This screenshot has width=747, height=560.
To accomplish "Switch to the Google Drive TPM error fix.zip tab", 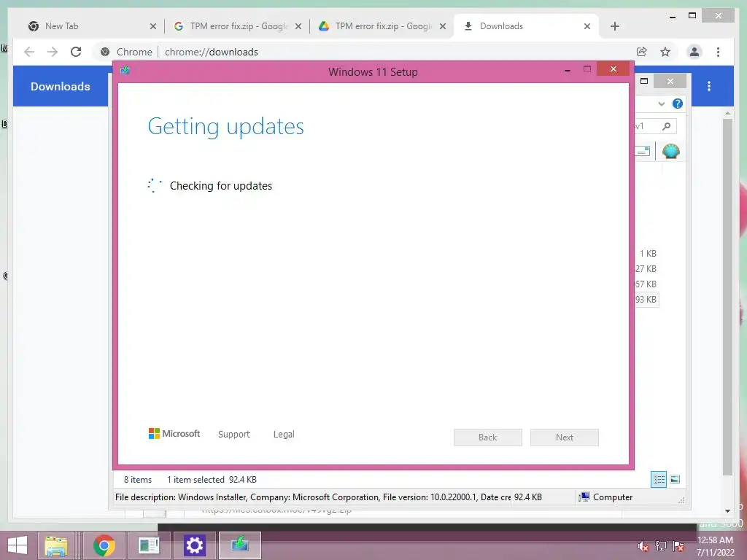I will [384, 26].
